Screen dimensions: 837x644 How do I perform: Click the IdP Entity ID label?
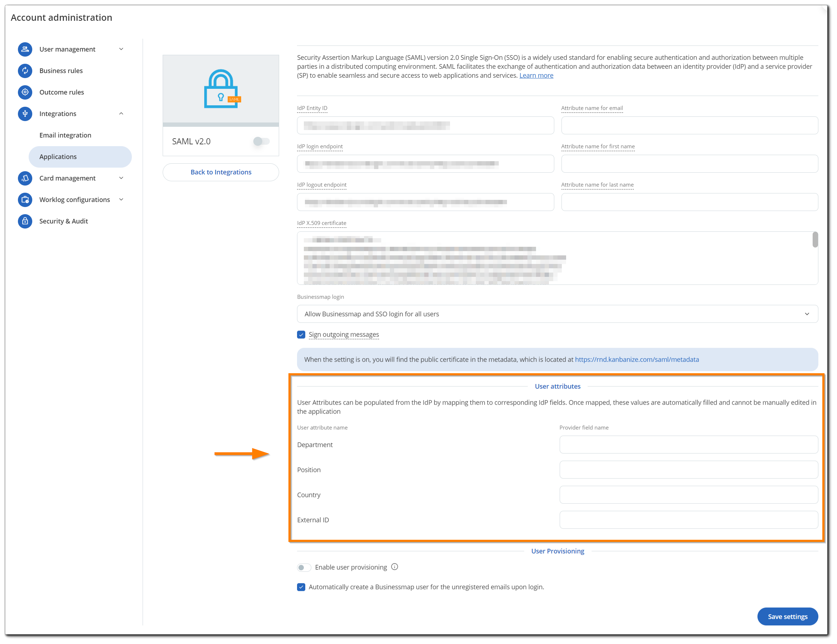click(x=312, y=108)
